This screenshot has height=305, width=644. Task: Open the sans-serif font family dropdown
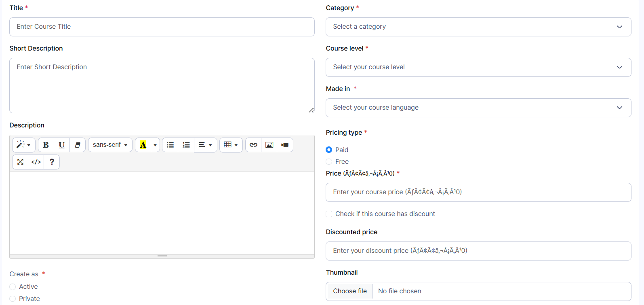click(110, 145)
